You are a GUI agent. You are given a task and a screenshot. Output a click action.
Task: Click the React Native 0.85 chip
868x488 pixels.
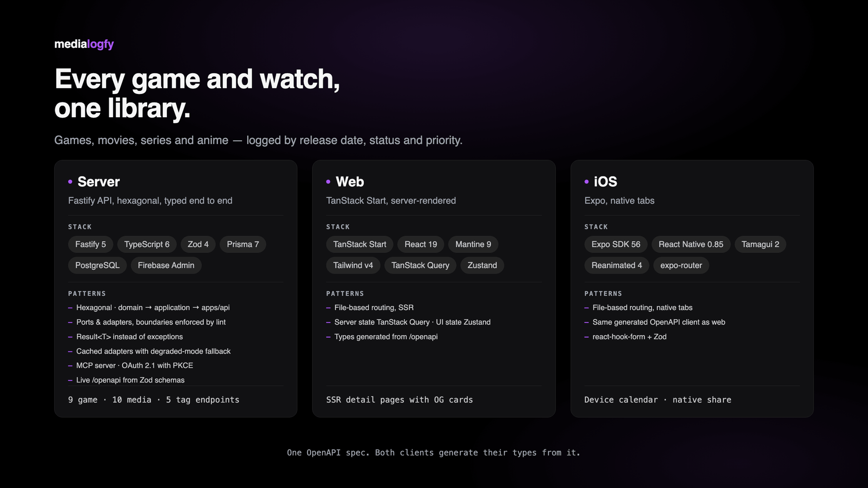[x=691, y=244]
